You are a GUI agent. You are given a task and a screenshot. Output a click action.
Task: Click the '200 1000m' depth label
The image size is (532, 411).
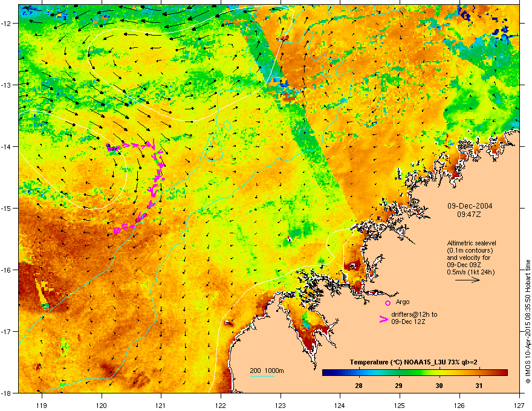[267, 371]
